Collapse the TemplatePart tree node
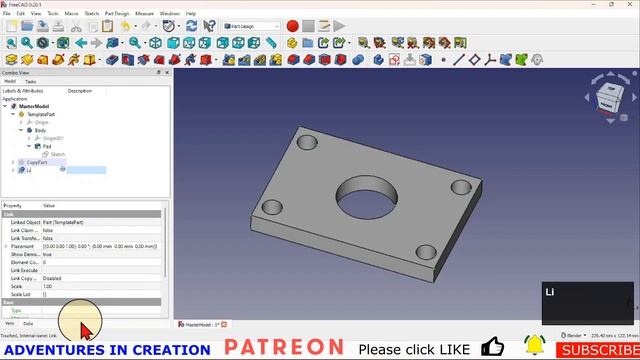 pyautogui.click(x=13, y=114)
